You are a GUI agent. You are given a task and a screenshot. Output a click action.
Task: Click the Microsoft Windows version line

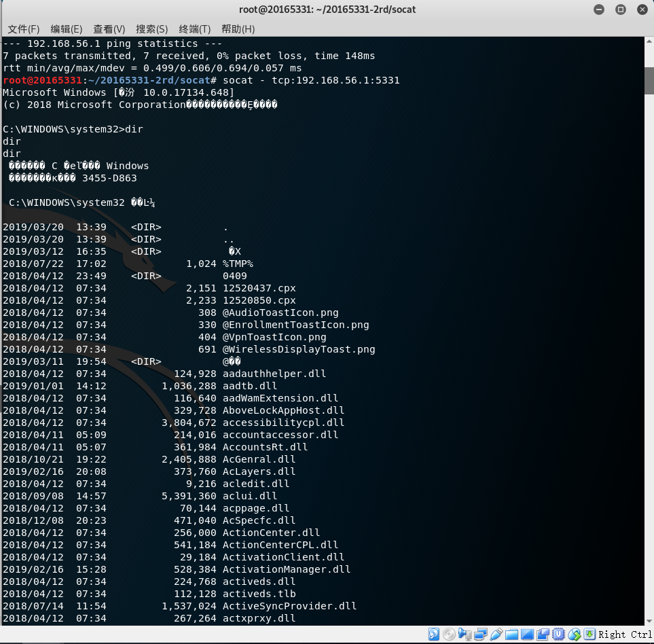(x=118, y=92)
